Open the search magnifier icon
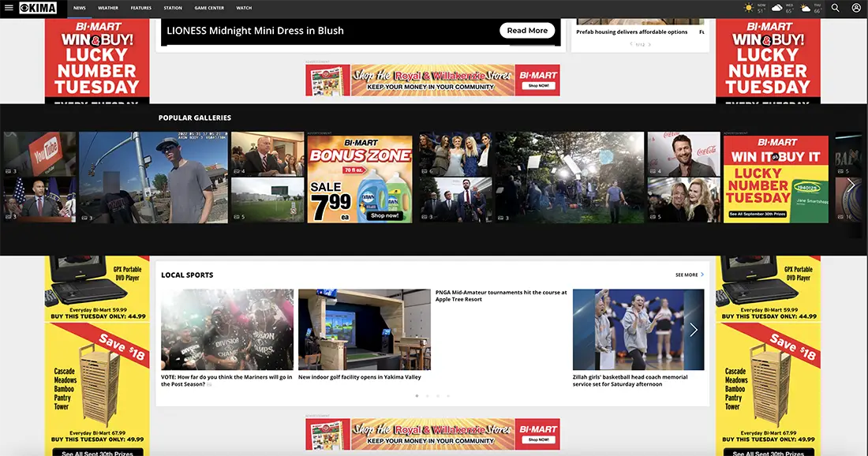868x456 pixels. [x=836, y=8]
